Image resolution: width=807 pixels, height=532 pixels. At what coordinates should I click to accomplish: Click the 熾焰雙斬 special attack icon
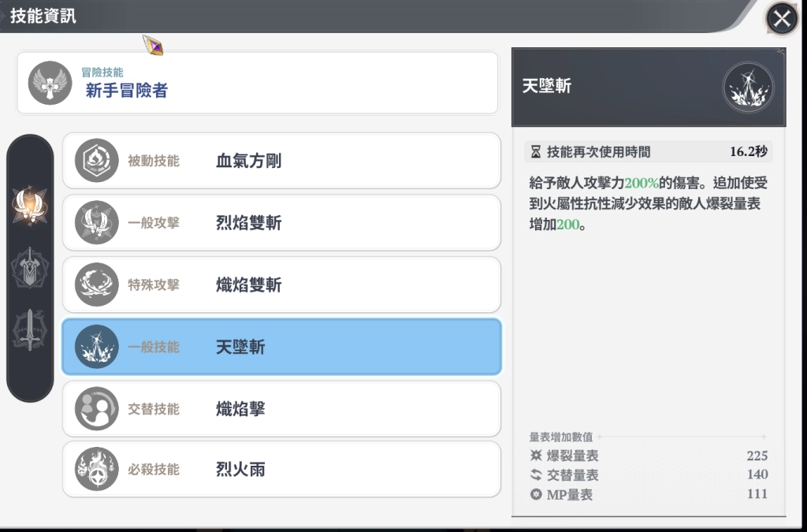pos(96,285)
